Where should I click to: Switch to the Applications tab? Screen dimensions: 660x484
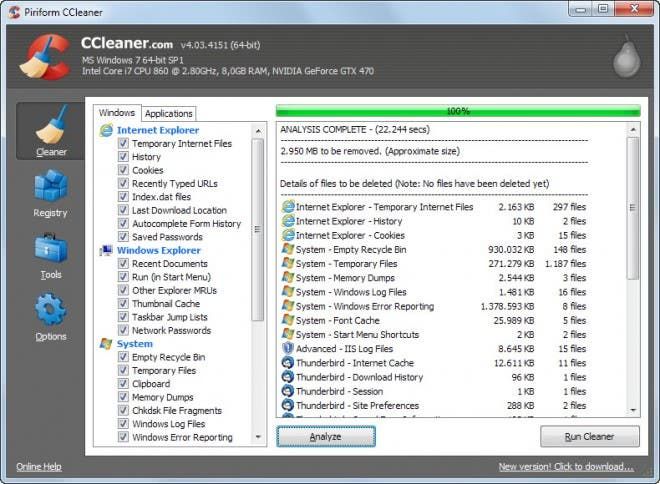pyautogui.click(x=169, y=114)
